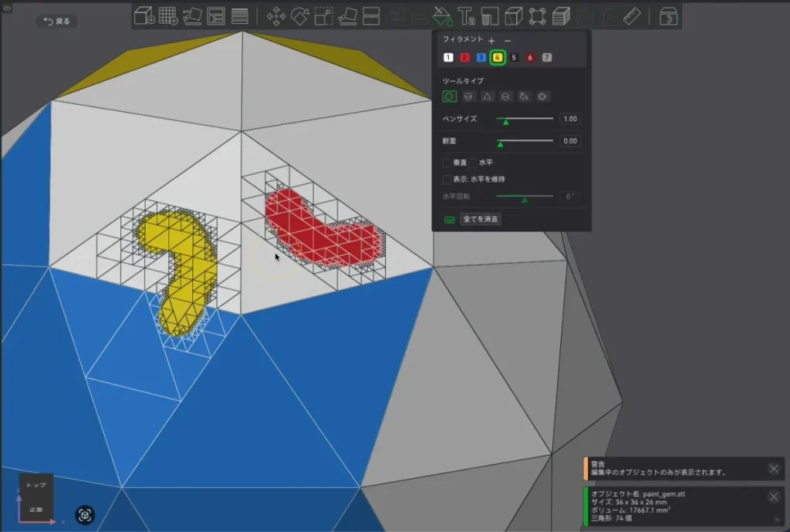Open the Text shape (Ta) tool

click(x=465, y=16)
